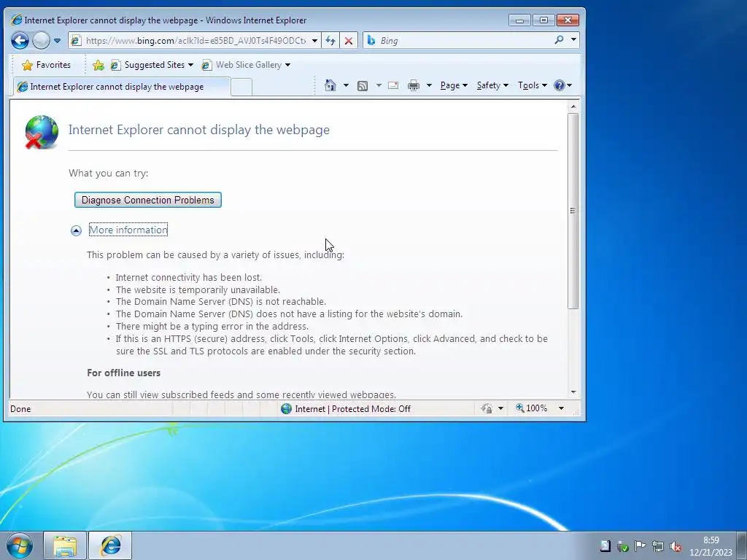Click the search magnifier icon
Viewport: 747px width, 560px height.
[x=559, y=40]
